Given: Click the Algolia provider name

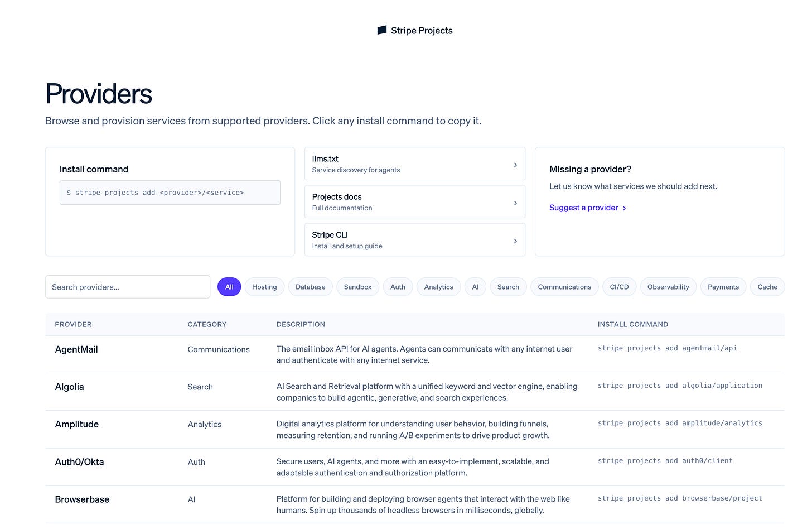Looking at the screenshot, I should pyautogui.click(x=70, y=387).
